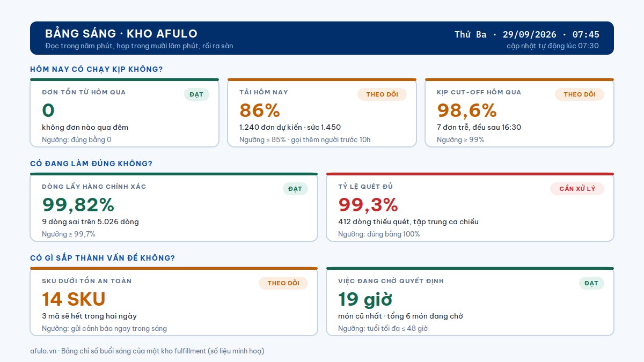644x362 pixels.
Task: Click "Ngưỡng: đúng bằng 0"
Action: pyautogui.click(x=77, y=140)
